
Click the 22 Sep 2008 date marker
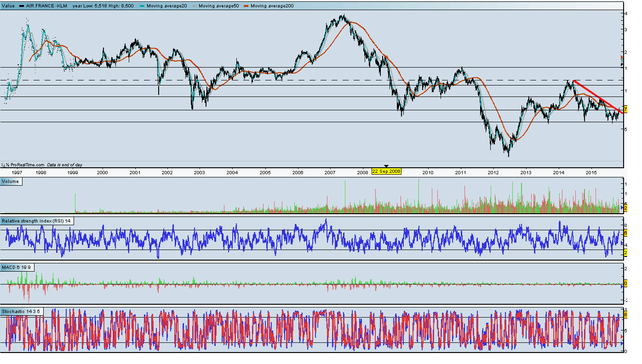[x=386, y=171]
